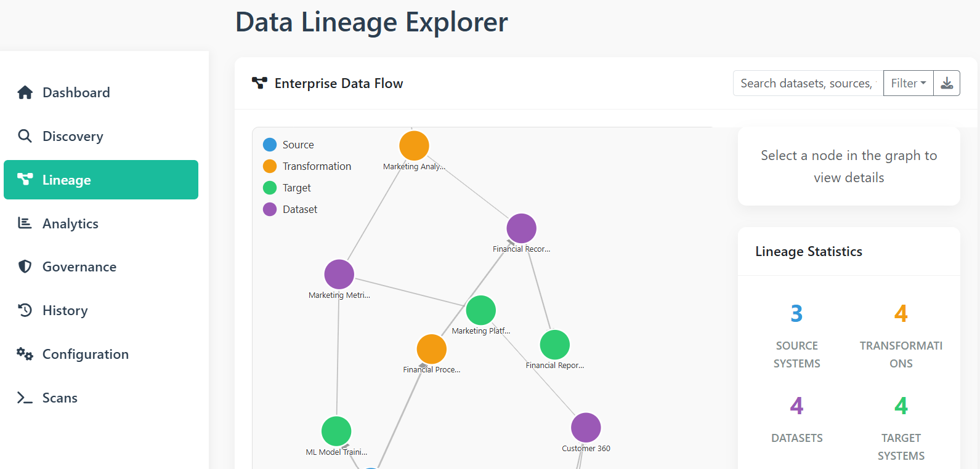Click the Datasets statistic value
This screenshot has width=980, height=469.
[796, 406]
